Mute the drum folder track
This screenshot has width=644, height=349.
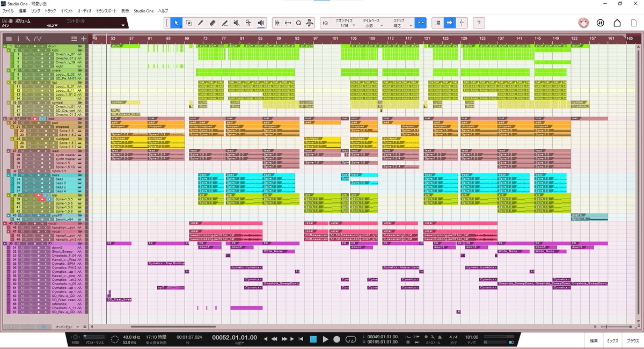(18, 47)
